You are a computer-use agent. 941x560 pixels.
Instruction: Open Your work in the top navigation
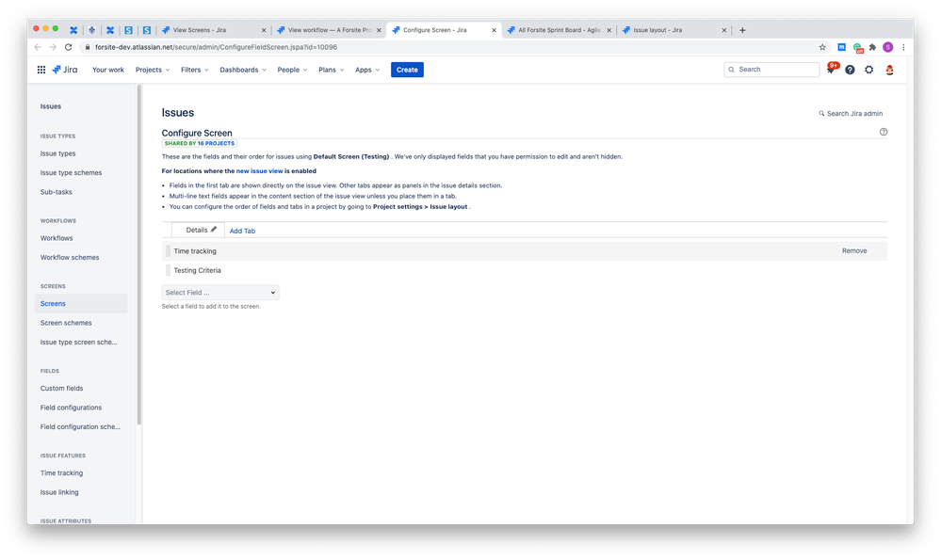108,71
